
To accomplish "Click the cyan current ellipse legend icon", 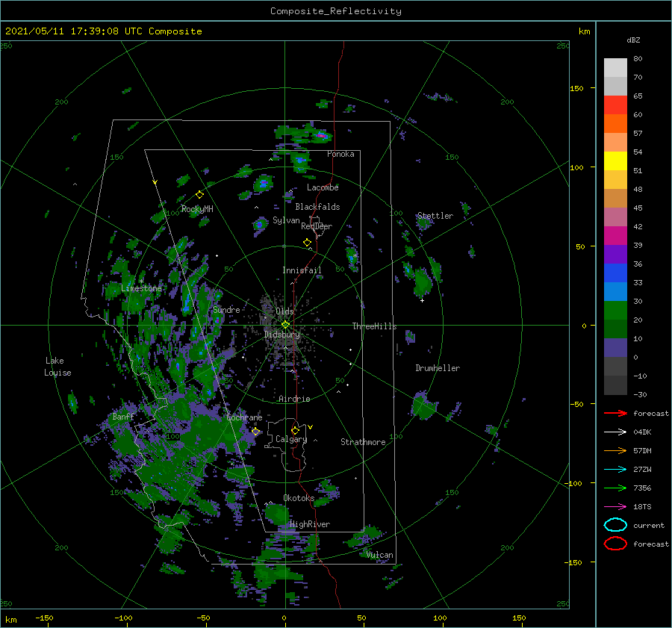I will (x=615, y=525).
